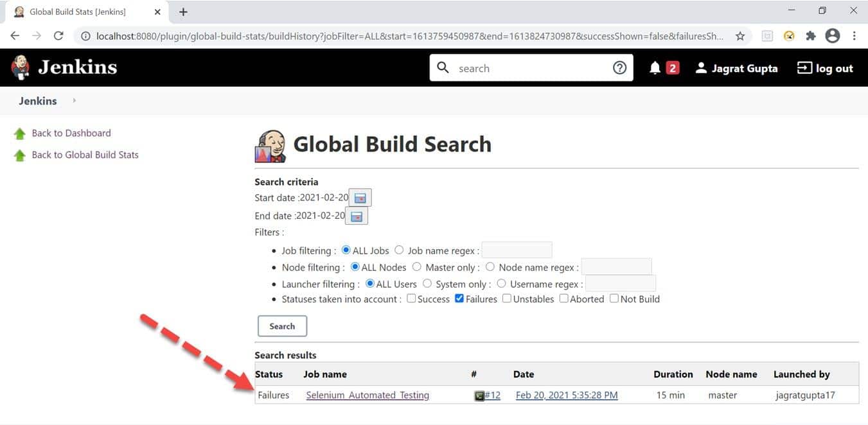Select ALL Nodes radio button

[x=355, y=266]
